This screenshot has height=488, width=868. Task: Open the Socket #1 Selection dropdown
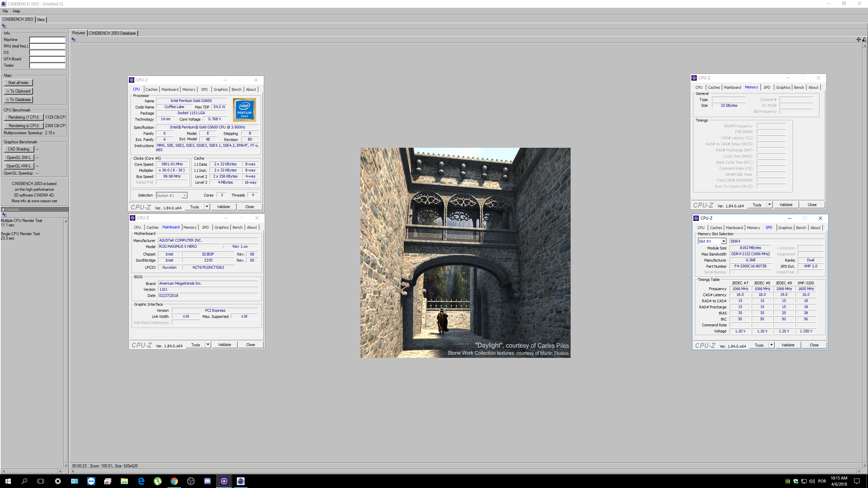(172, 196)
